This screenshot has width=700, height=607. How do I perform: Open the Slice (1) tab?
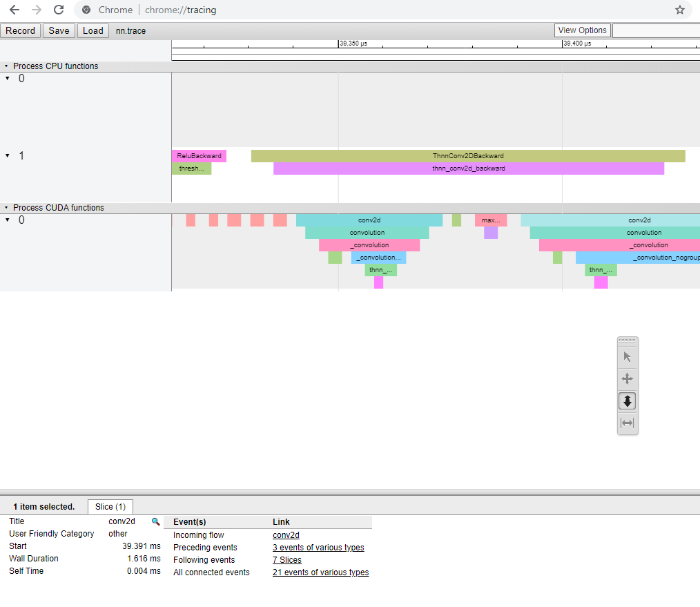[110, 507]
